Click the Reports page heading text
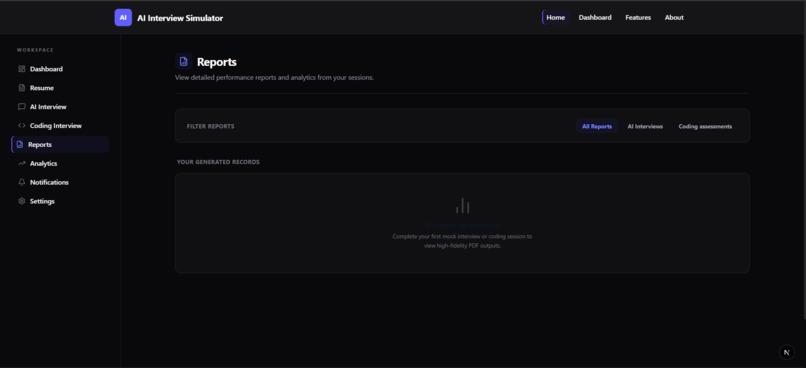806x368 pixels. point(217,62)
